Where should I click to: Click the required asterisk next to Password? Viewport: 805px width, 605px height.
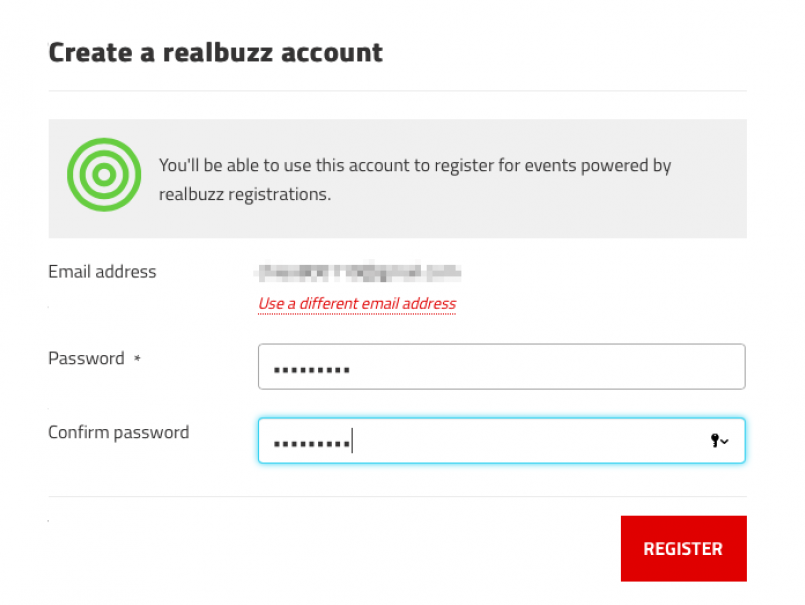(137, 358)
